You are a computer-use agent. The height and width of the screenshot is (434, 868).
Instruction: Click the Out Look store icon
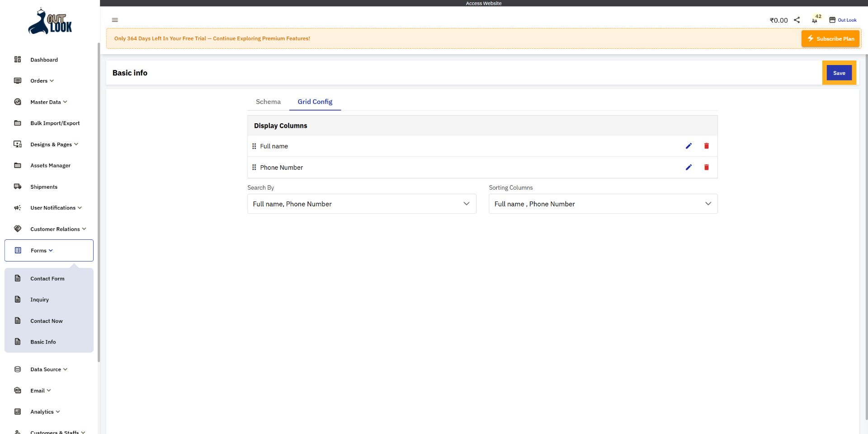pyautogui.click(x=832, y=20)
